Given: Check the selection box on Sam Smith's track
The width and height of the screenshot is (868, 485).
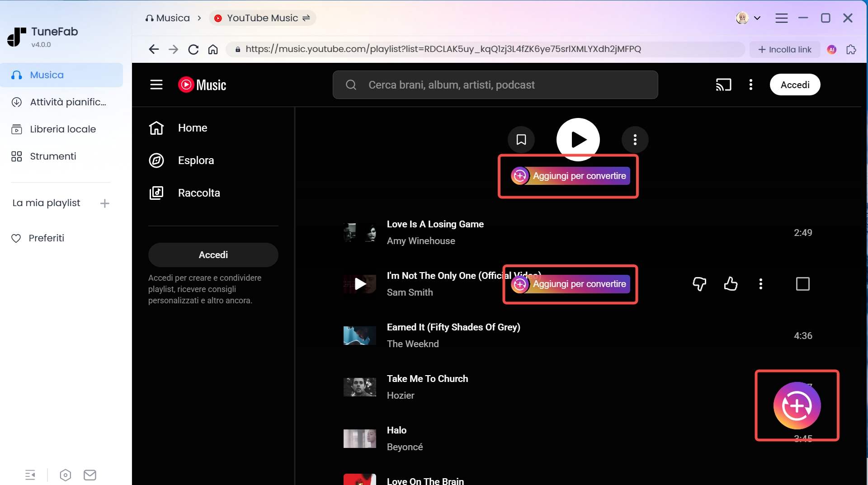Looking at the screenshot, I should coord(802,284).
